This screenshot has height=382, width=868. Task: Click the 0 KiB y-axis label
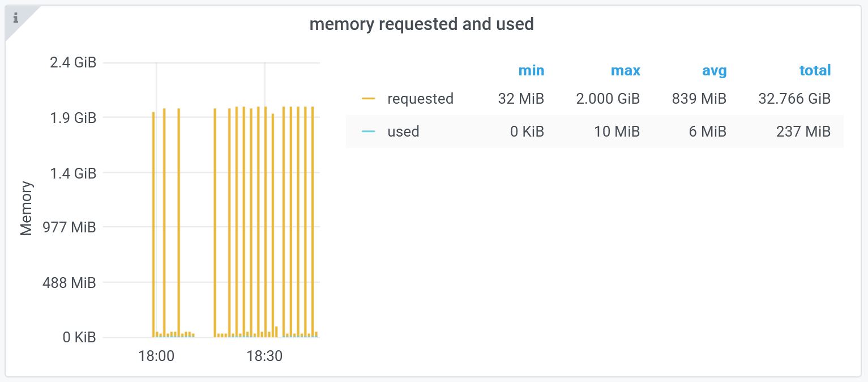[x=79, y=338]
